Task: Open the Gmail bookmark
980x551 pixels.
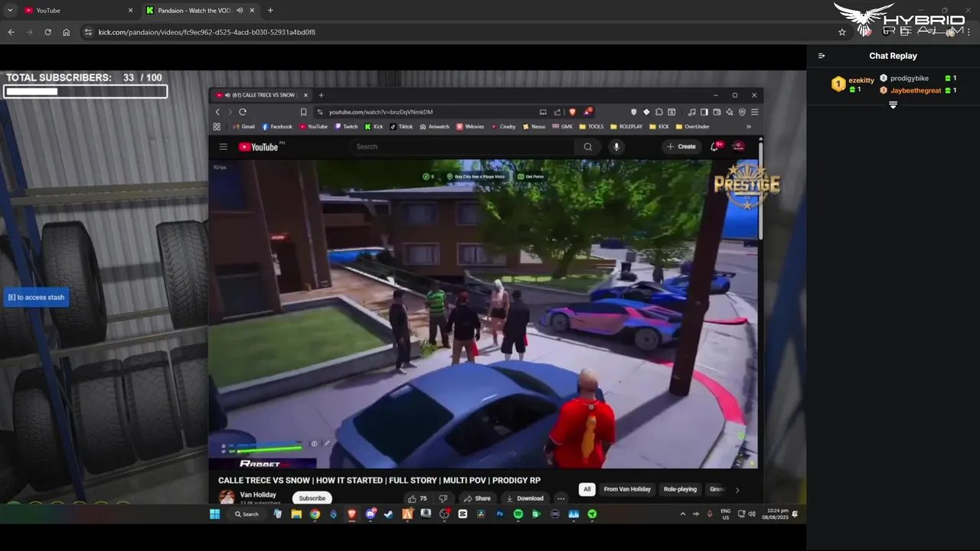Action: (x=243, y=126)
